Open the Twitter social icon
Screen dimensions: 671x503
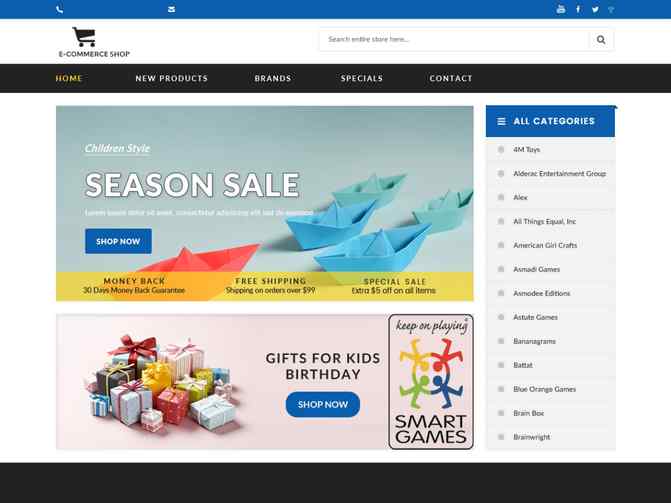coord(595,9)
